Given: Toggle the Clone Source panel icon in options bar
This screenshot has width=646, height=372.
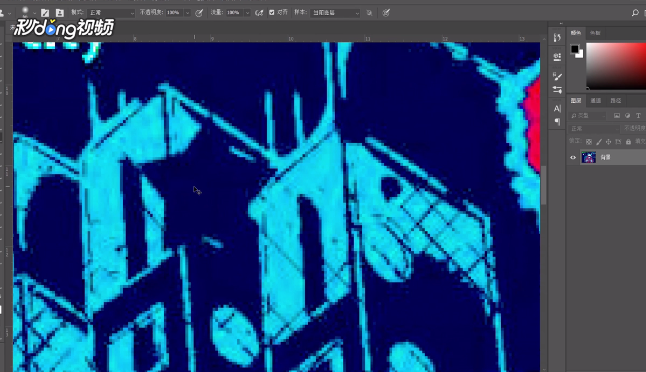Looking at the screenshot, I should [x=60, y=13].
